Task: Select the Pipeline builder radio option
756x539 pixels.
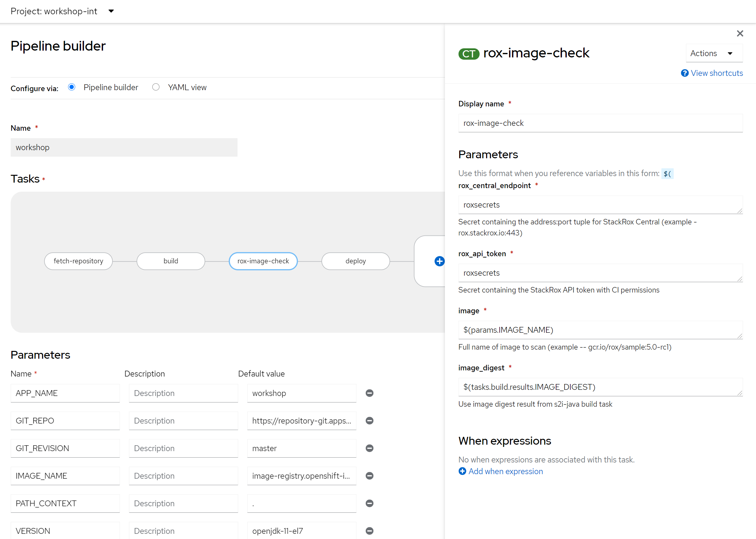Action: click(72, 87)
